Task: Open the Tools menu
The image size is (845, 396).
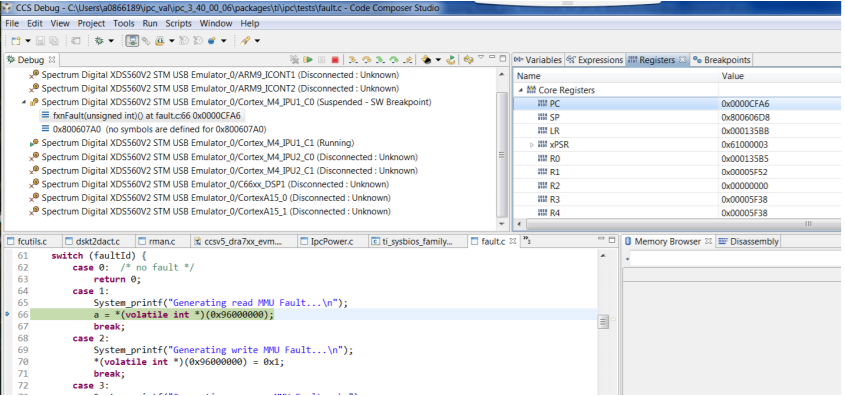Action: pyautogui.click(x=123, y=24)
